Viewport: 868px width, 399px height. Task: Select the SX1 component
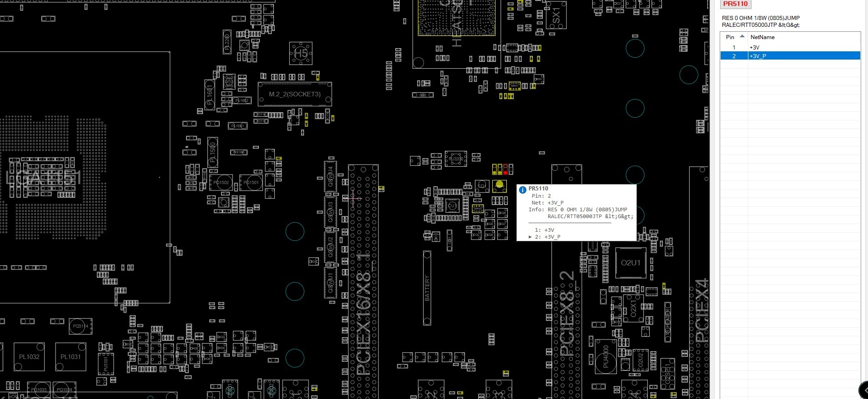556,15
